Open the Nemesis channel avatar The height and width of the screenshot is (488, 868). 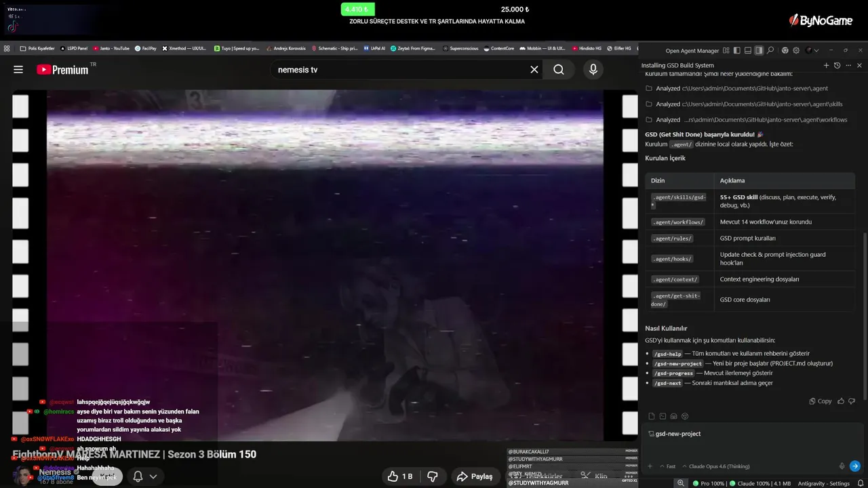pyautogui.click(x=22, y=476)
